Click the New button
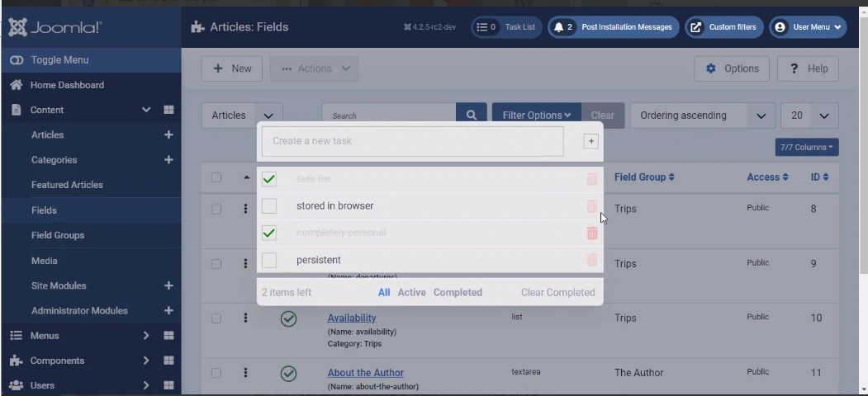Screen dimensions: 868x396 232,68
